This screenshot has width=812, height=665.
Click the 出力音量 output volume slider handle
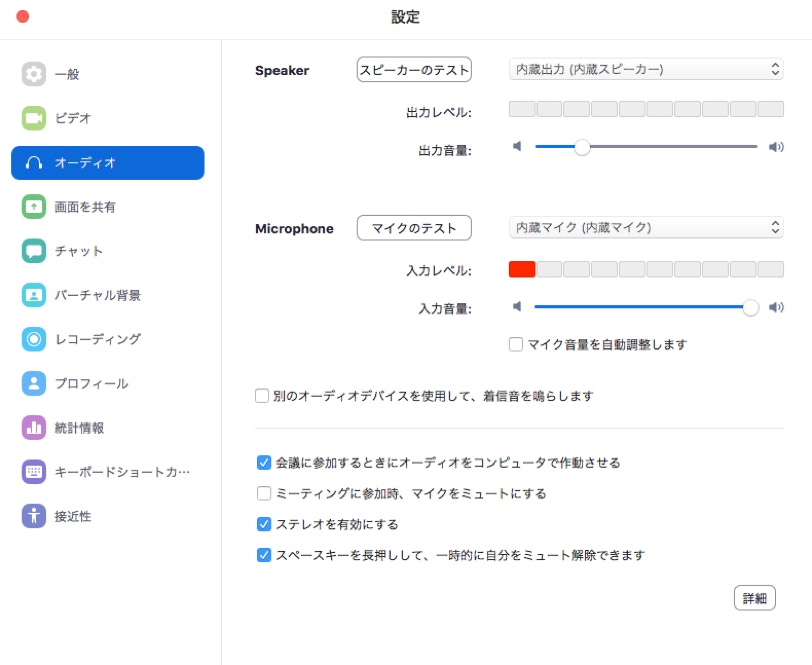[582, 147]
